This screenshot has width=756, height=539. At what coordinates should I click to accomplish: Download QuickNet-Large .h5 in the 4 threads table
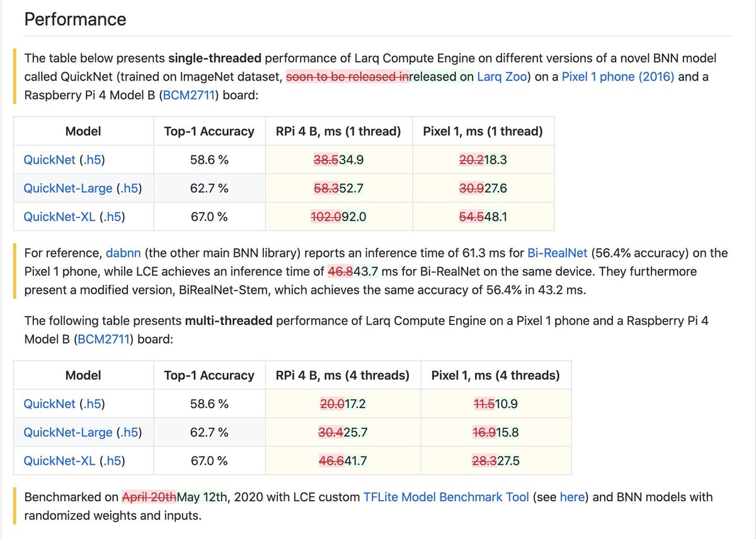click(x=129, y=433)
